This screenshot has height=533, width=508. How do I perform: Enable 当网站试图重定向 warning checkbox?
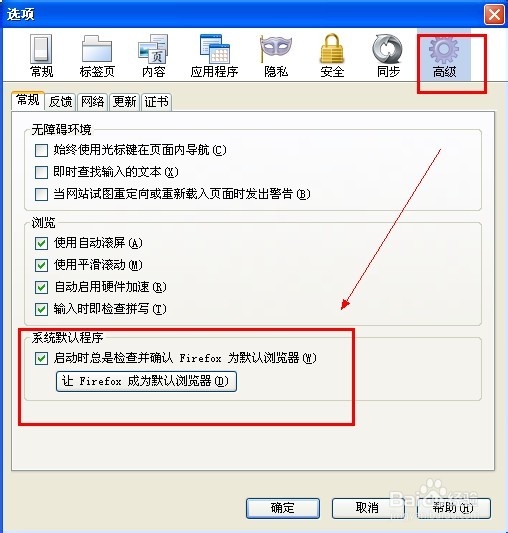(x=41, y=194)
